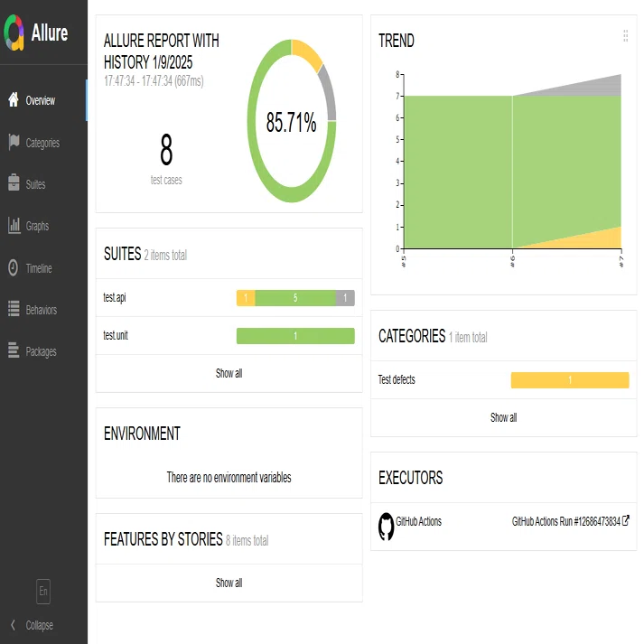Collapse the sidebar using Collapse label

tap(40, 625)
